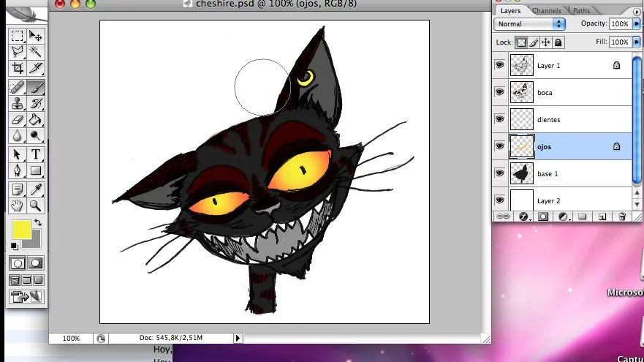Switch to the Paths tab
The width and height of the screenshot is (644, 362).
click(582, 11)
